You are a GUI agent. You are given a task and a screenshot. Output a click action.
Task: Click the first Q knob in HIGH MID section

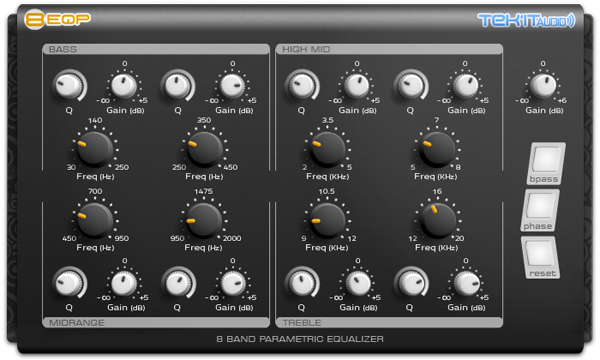pyautogui.click(x=302, y=85)
